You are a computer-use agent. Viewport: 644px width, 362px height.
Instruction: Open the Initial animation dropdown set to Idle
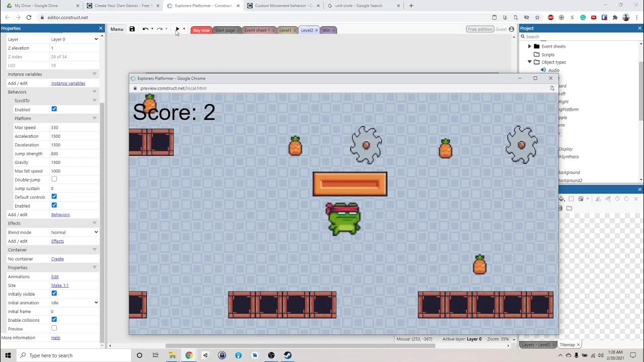[74, 303]
